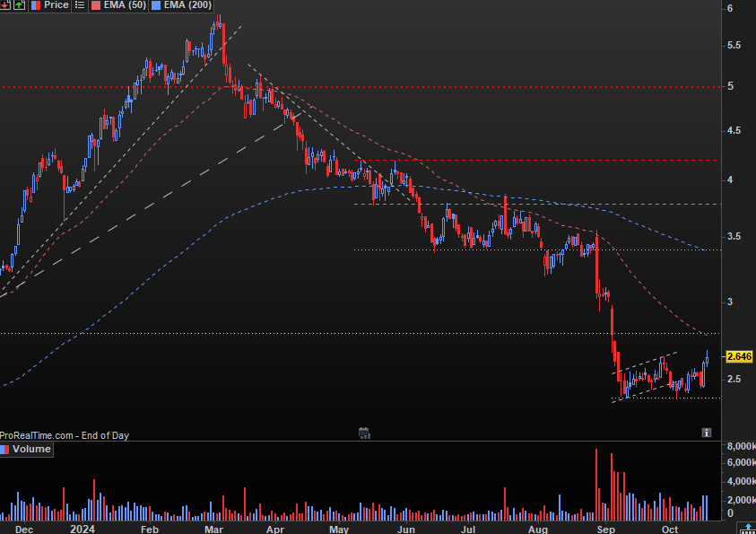
Task: Click the calendar events icon on chart
Action: click(x=364, y=433)
